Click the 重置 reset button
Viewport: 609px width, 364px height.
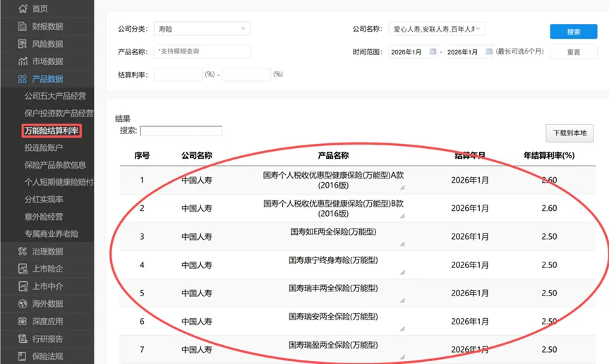573,51
